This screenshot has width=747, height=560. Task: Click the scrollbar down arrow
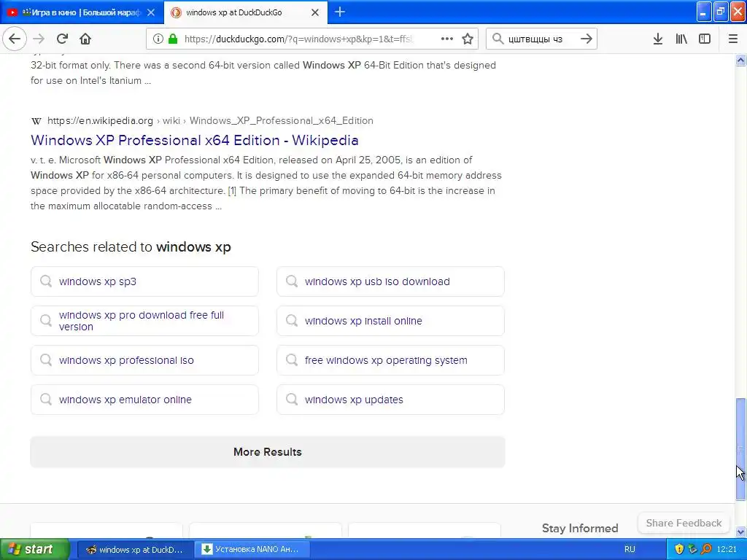[740, 532]
